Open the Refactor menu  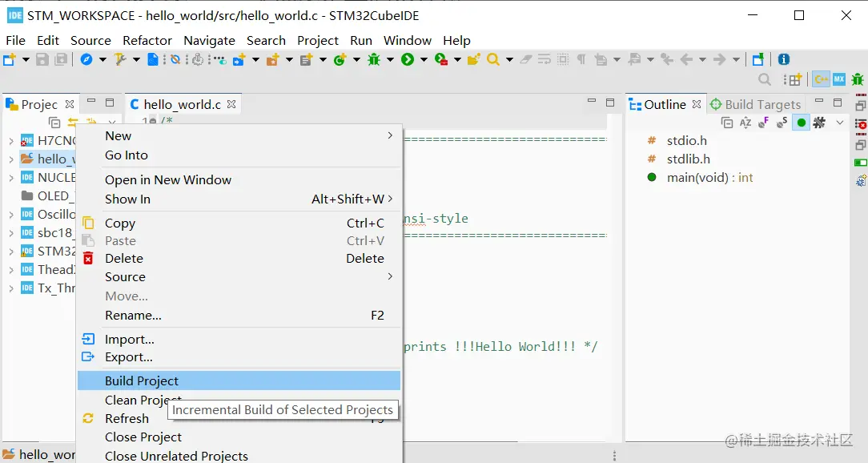147,40
